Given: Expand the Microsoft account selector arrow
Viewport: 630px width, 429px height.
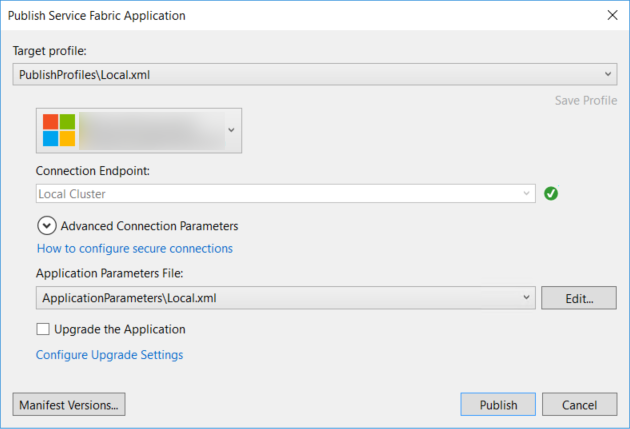Looking at the screenshot, I should [x=231, y=130].
